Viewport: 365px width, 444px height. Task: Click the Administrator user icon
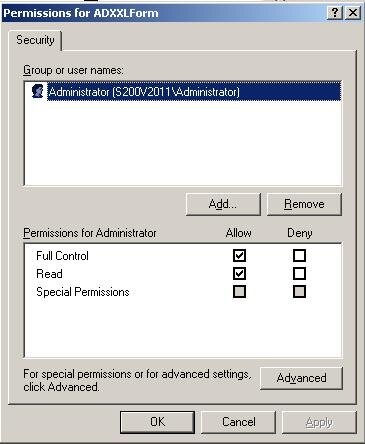pyautogui.click(x=38, y=91)
